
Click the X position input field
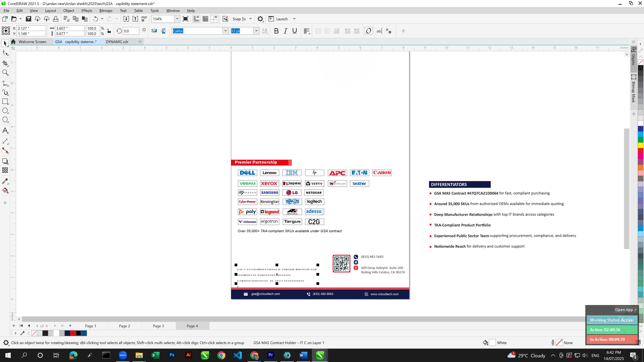(31, 28)
